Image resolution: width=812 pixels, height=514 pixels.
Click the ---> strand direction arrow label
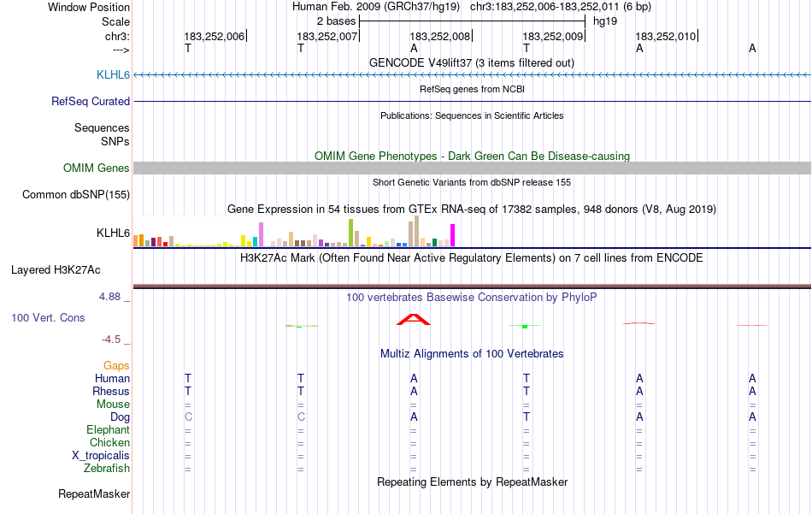[x=121, y=50]
